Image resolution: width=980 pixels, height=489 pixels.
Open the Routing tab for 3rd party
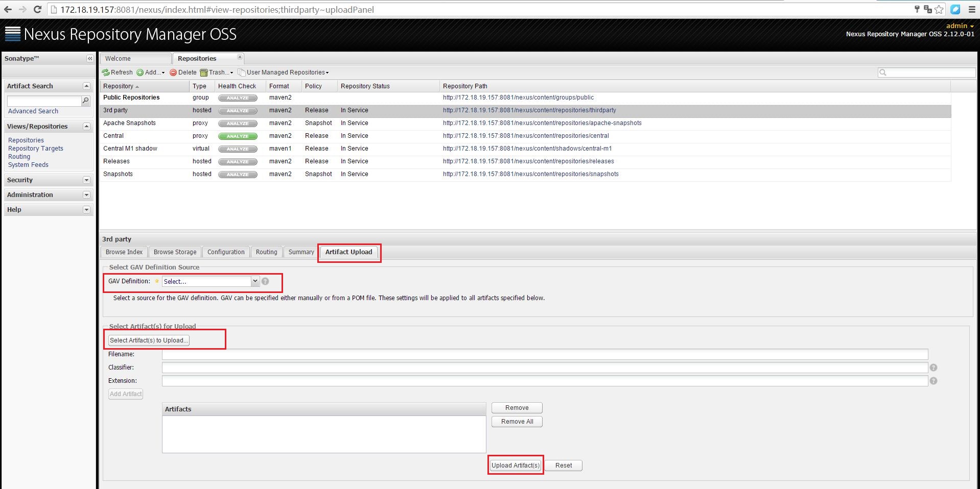266,252
